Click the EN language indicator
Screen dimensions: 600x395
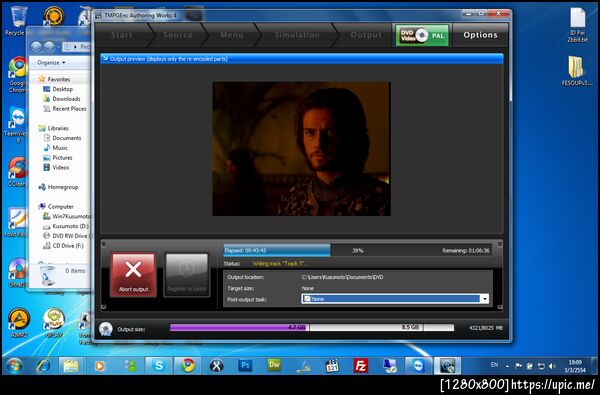494,365
